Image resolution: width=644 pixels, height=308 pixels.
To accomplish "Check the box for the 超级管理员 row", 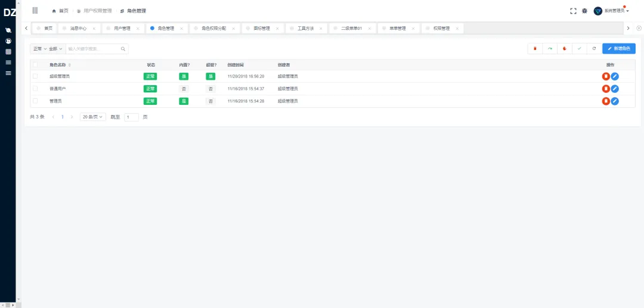I will pos(35,76).
